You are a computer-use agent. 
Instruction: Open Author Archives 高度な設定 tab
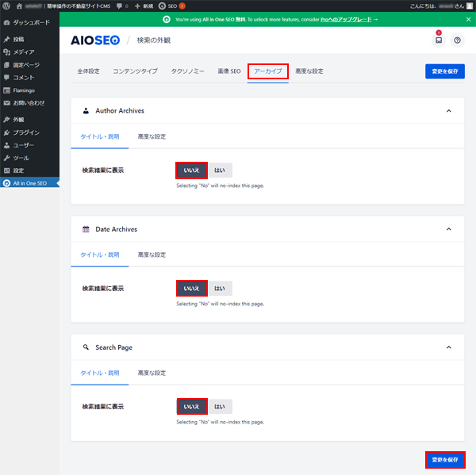pos(152,136)
